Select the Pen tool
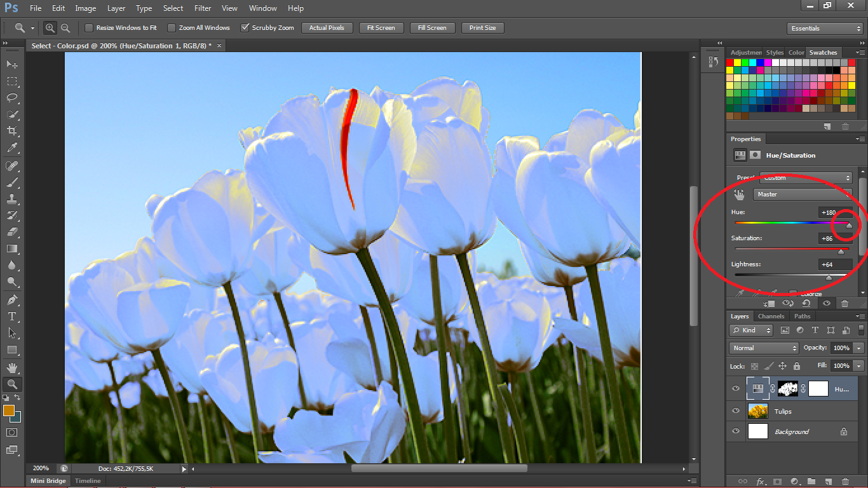Screen dimensions: 868x488 [12, 300]
